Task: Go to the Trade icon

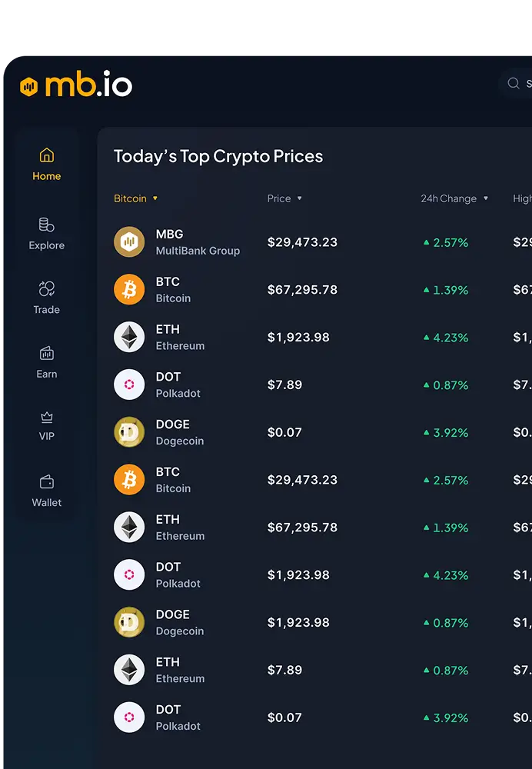Action: [47, 289]
